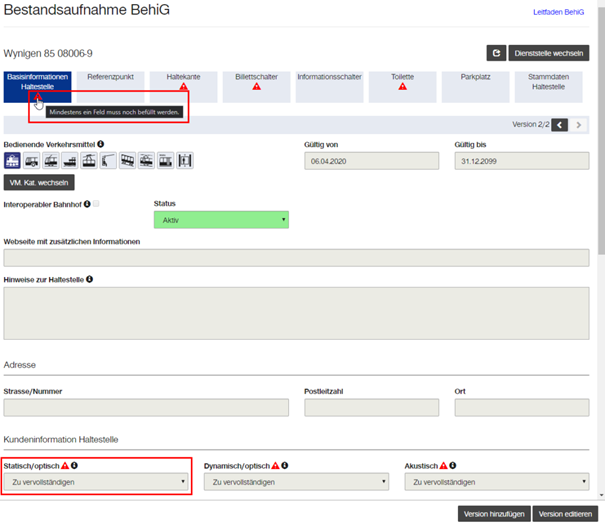The height and width of the screenshot is (527, 605).
Task: Select the ship transport mode icon
Action: tap(70, 160)
